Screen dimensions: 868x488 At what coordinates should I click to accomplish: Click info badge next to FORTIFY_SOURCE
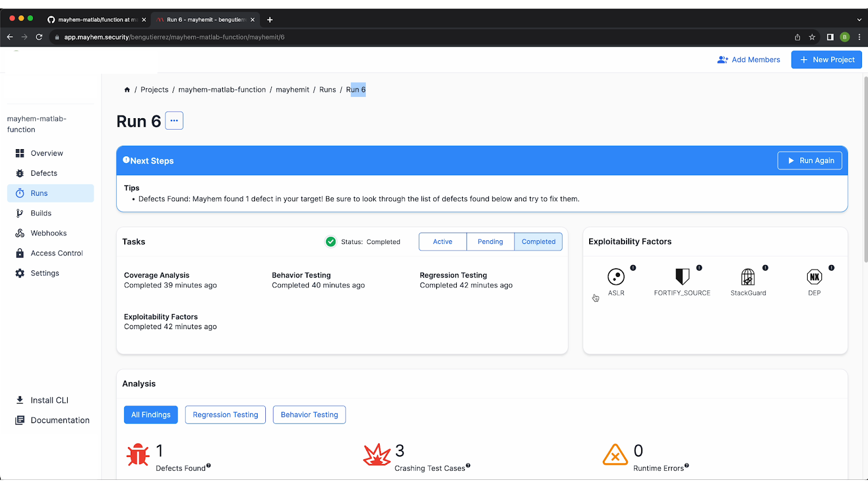pos(699,268)
